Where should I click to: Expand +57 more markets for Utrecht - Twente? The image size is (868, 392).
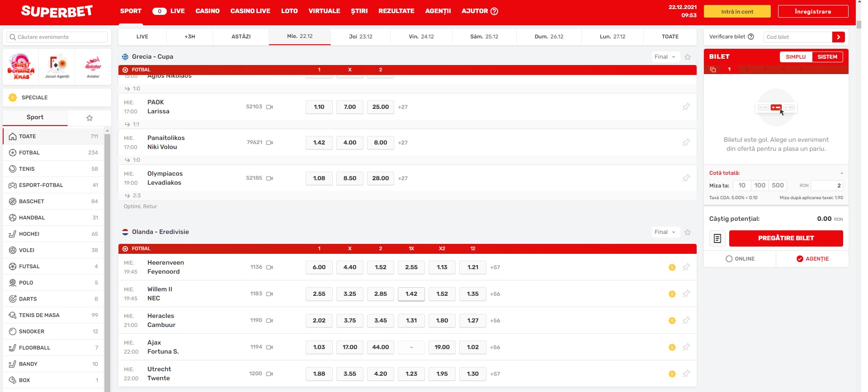[495, 374]
